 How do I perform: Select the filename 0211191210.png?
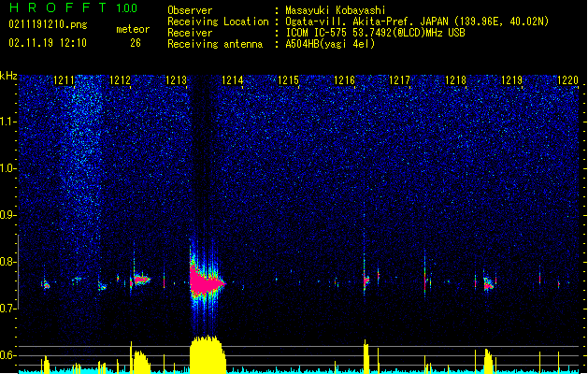pos(48,24)
